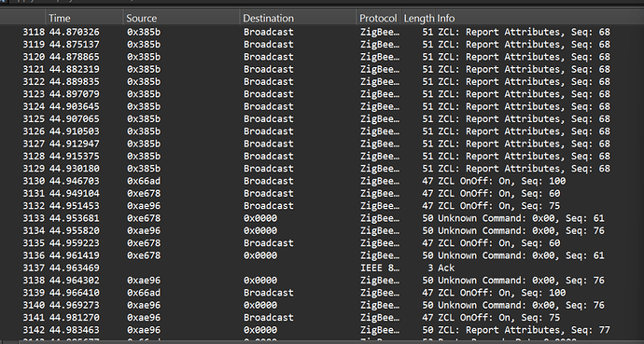Viewport: 644px width, 344px height.
Task: Sort by the Length column header
Action: [418, 18]
